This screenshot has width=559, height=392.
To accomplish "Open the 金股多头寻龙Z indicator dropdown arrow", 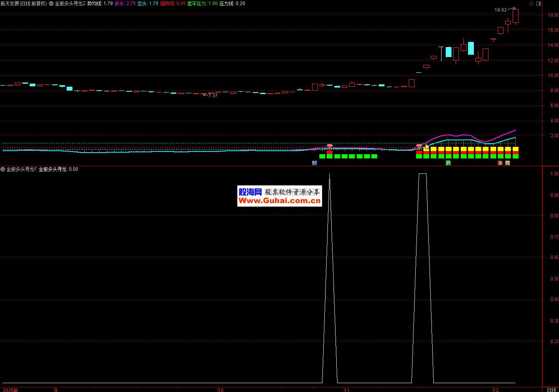I will [x=51, y=3].
